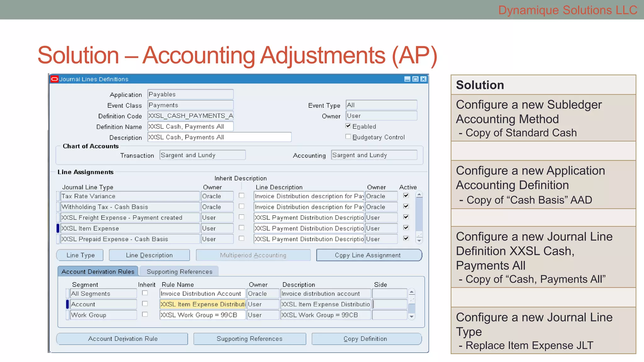Open the Line Type button
Viewport: 644px width, 362px height.
80,255
